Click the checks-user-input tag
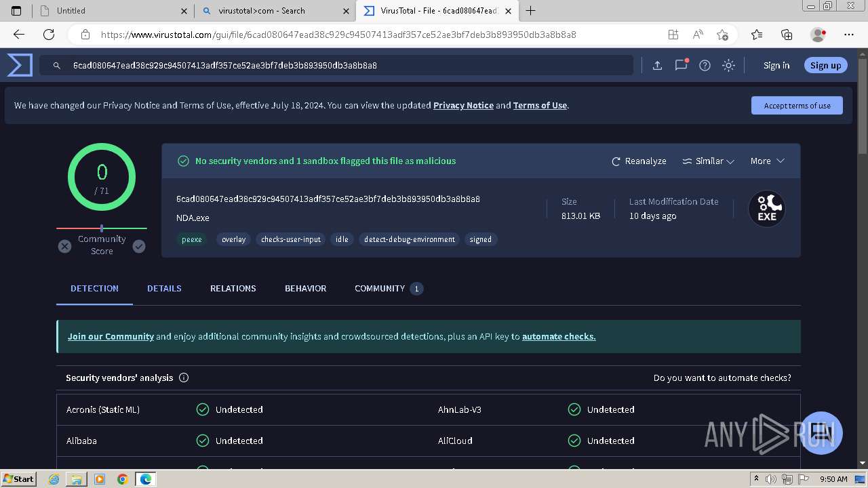 pyautogui.click(x=290, y=239)
